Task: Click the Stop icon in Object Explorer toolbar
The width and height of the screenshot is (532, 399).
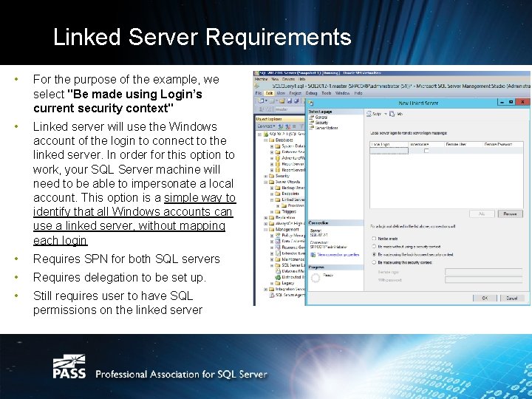Action: click(294, 126)
